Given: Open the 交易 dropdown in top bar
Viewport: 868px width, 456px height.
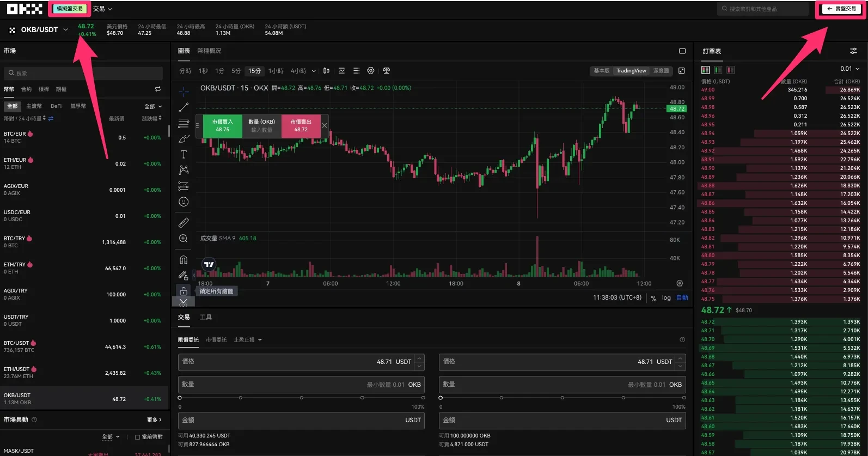Looking at the screenshot, I should [x=102, y=9].
